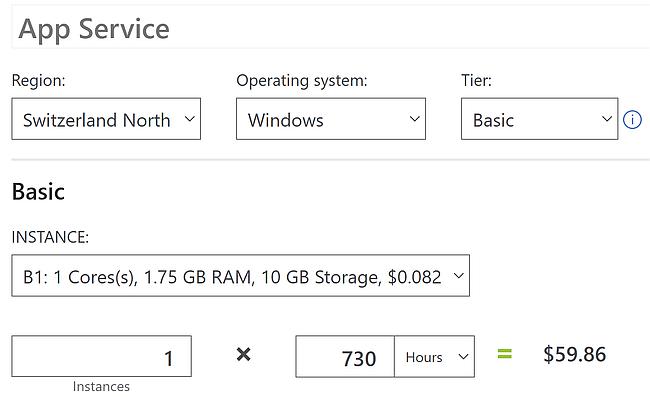Expand the INSTANCE dropdown showing B1
650x397 pixels.
coord(240,276)
